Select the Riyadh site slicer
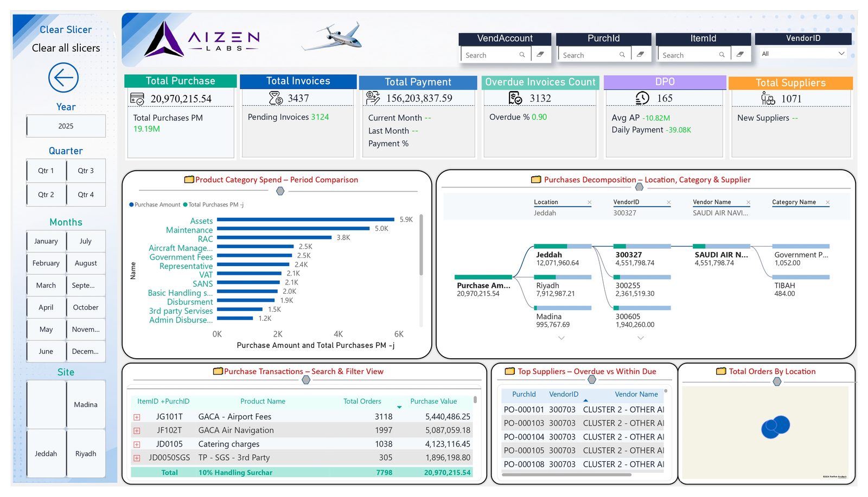Image resolution: width=868 pixels, height=497 pixels. point(86,454)
